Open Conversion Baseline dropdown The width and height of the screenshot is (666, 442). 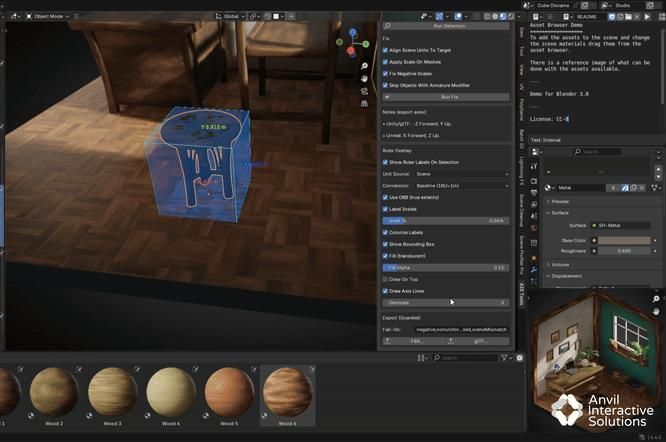462,186
